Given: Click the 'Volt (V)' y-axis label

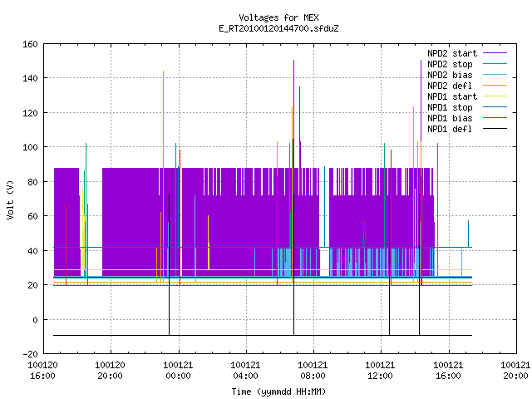Looking at the screenshot, I should click(10, 199).
